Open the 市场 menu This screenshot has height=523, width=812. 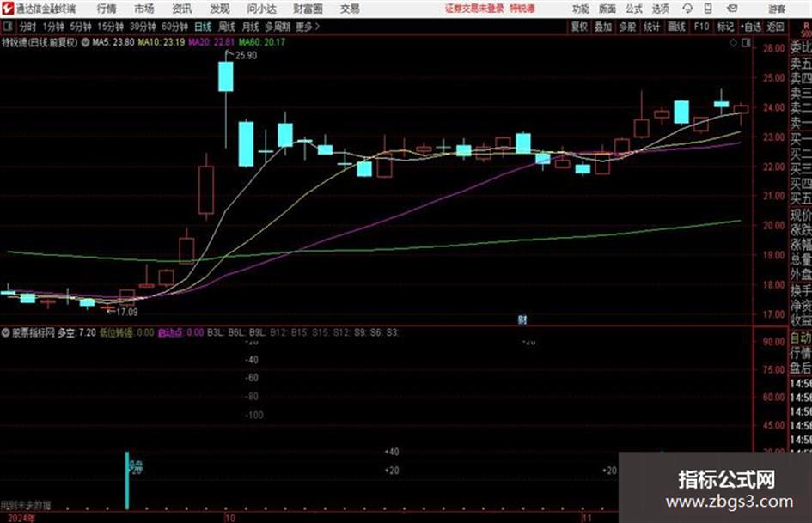click(x=144, y=9)
